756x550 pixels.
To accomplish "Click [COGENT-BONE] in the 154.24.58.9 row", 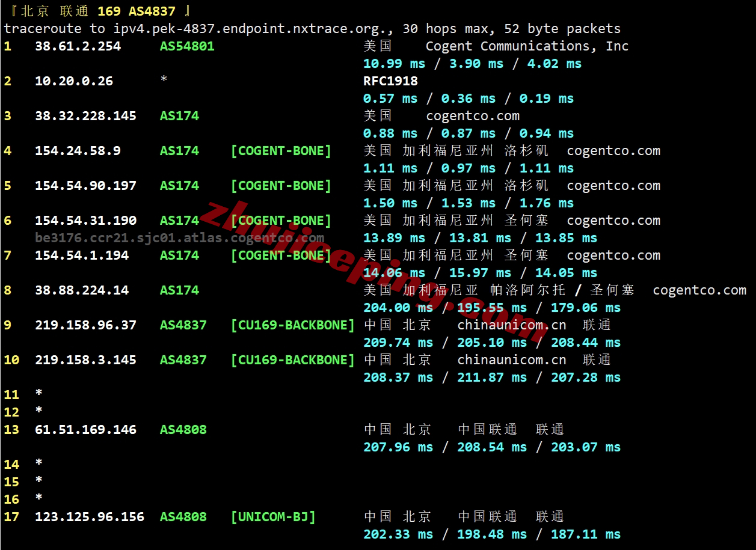I will click(281, 151).
